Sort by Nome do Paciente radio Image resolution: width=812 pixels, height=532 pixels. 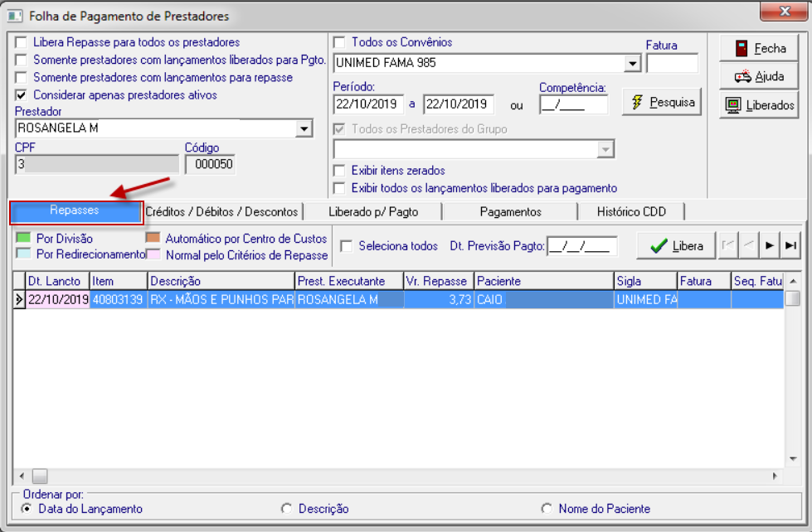coord(547,509)
